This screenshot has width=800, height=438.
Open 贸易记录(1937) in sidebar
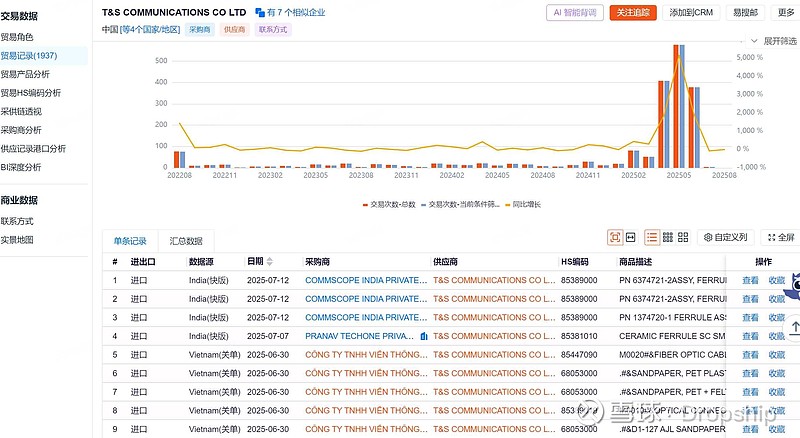[x=29, y=56]
